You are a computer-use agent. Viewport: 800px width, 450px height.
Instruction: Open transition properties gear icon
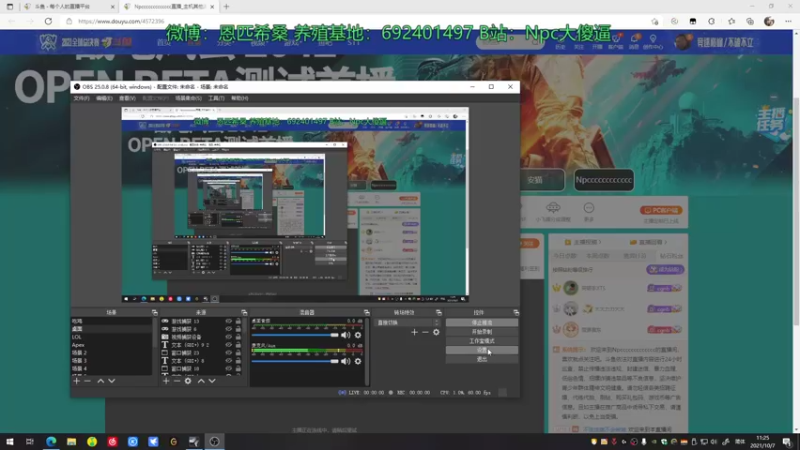[436, 332]
